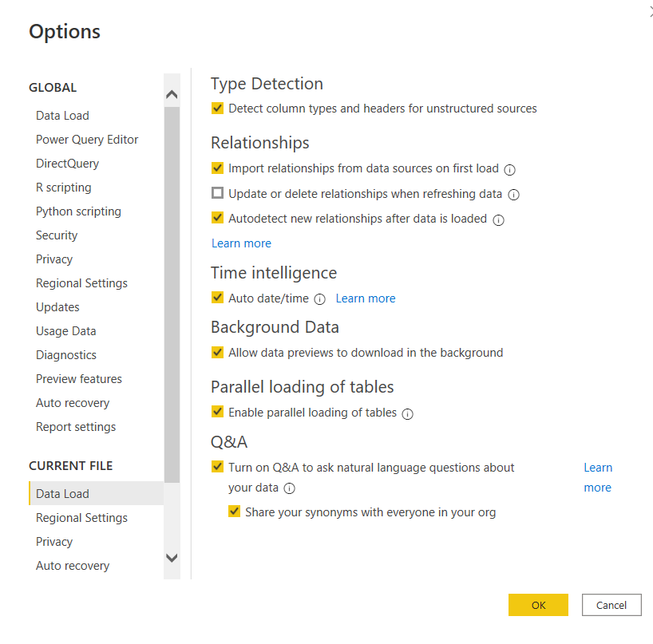Click info icon beside Autodetect new relationships
The width and height of the screenshot is (653, 644).
[498, 219]
